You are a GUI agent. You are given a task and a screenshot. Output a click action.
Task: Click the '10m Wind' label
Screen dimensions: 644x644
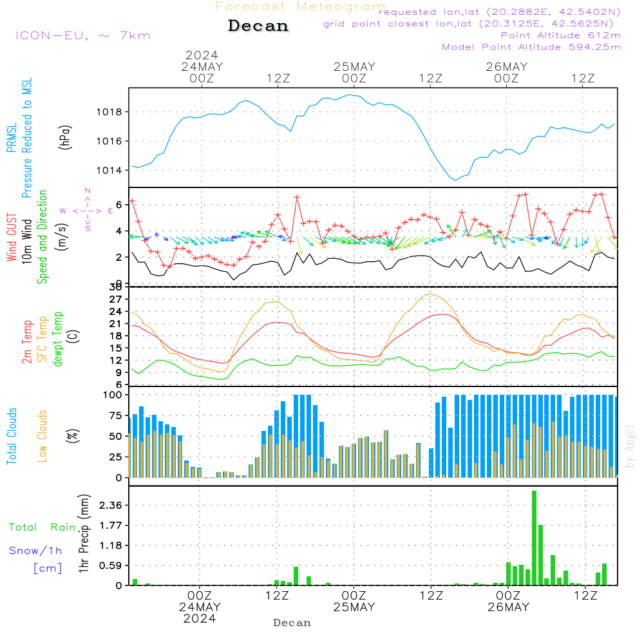pyautogui.click(x=26, y=241)
